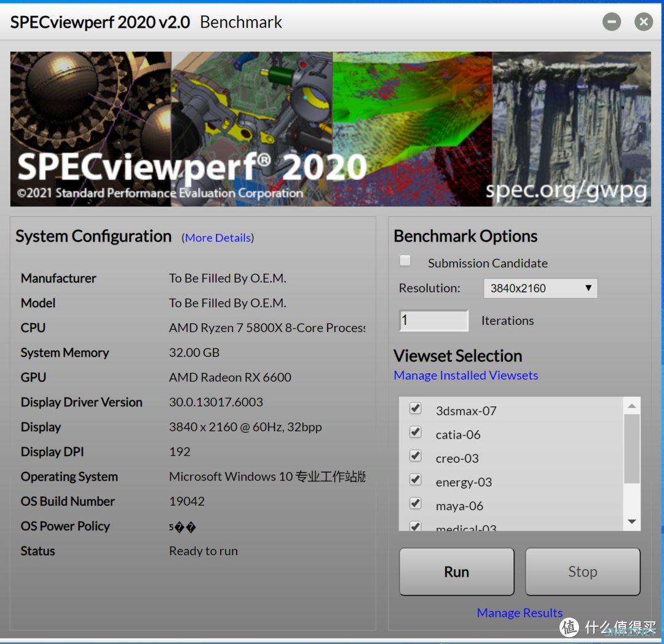The width and height of the screenshot is (664, 644).
Task: Click the Operating System value Microsoft Windows 10
Action: pyautogui.click(x=267, y=476)
